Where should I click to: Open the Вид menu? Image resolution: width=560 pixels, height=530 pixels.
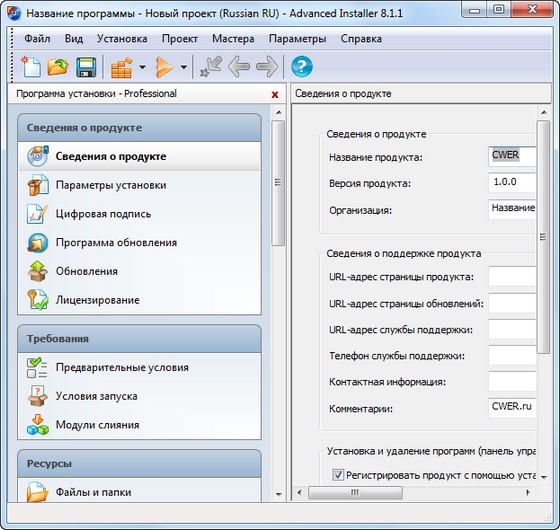tap(74, 39)
